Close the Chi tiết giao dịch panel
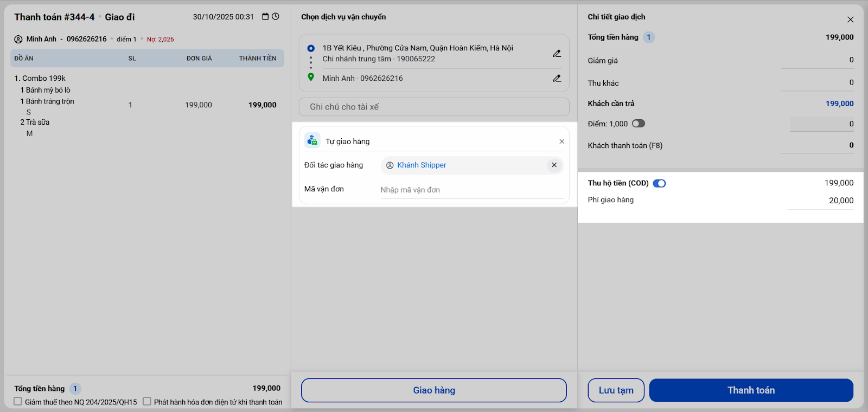This screenshot has width=868, height=412. tap(850, 20)
